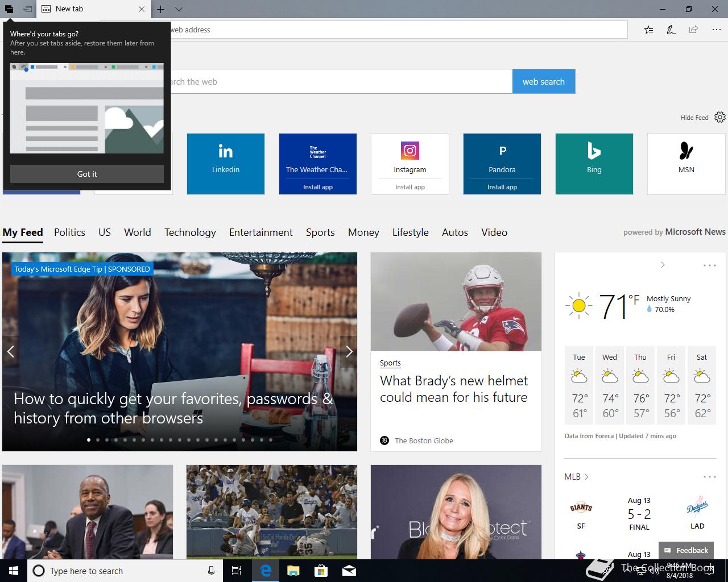
Task: Click the Add notes pen icon
Action: point(671,30)
